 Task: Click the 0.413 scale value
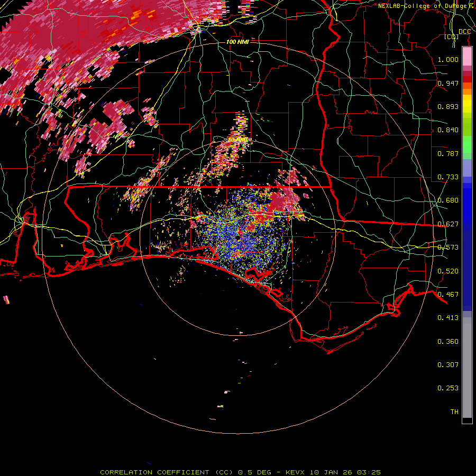[448, 318]
